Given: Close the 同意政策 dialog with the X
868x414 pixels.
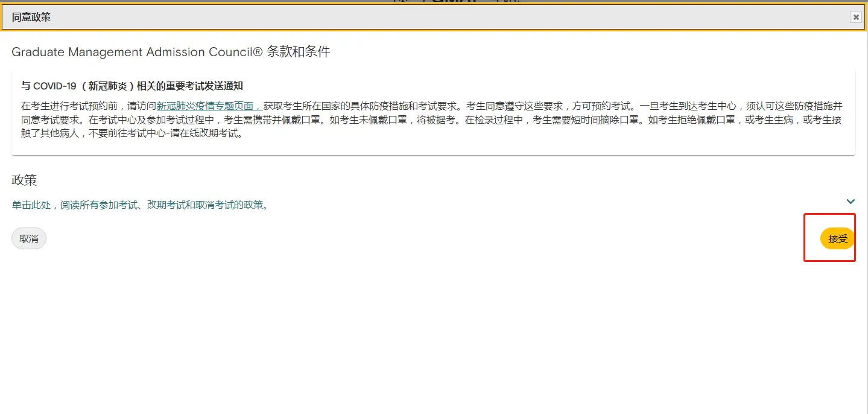Looking at the screenshot, I should [856, 18].
